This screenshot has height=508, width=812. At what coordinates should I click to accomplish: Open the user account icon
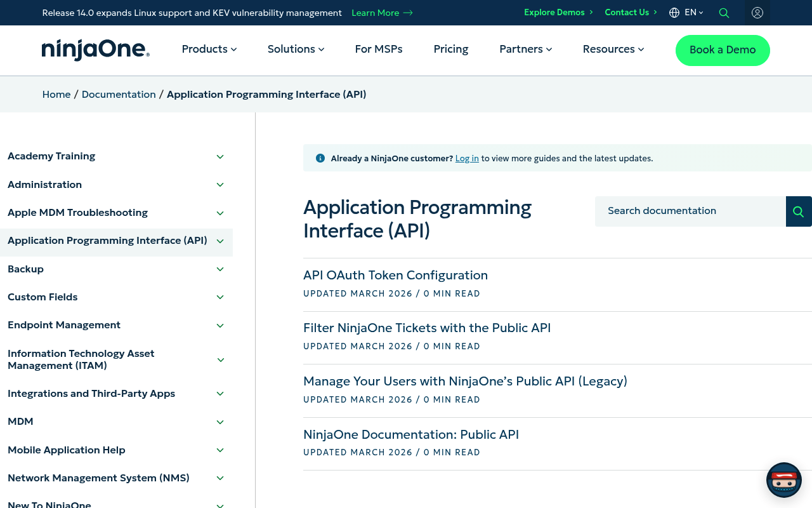point(757,13)
